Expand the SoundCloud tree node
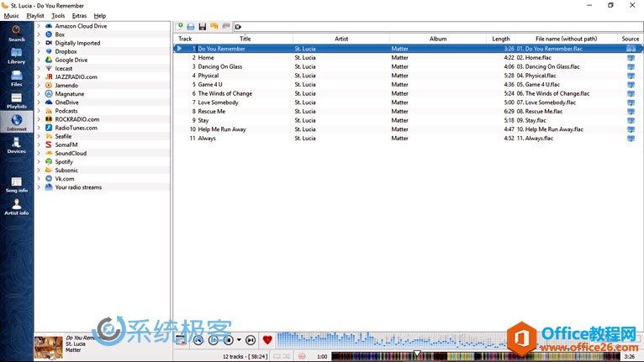 (x=39, y=153)
